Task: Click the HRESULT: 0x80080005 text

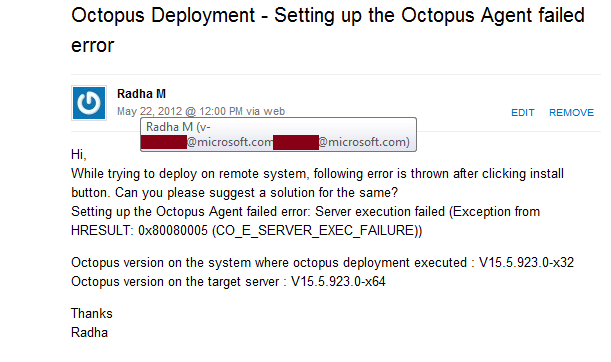Action: click(x=139, y=231)
